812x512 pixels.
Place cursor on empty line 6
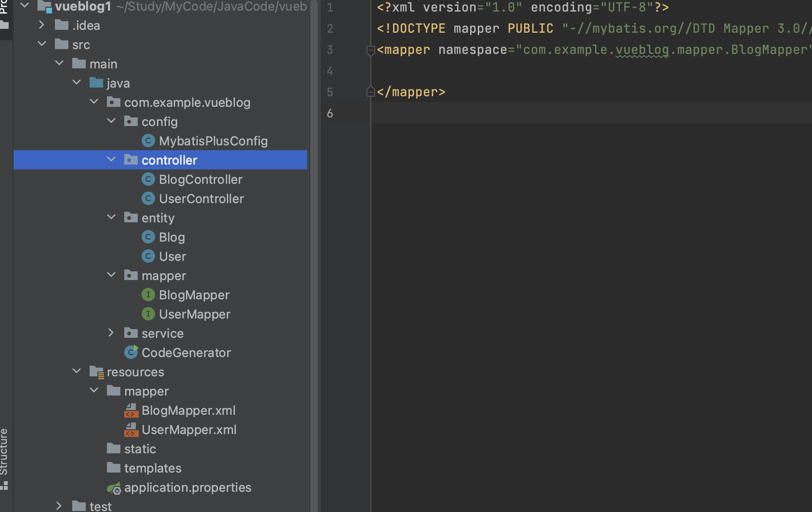482,113
